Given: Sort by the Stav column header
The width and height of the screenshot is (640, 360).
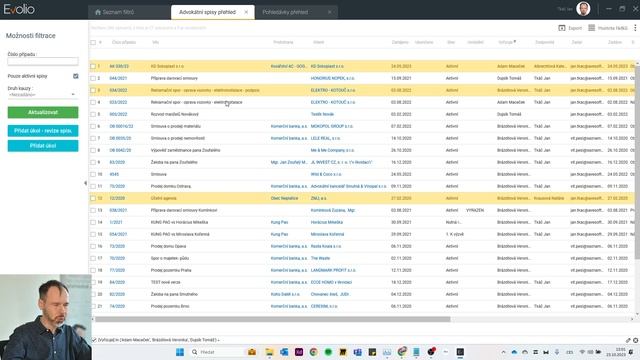Looking at the screenshot, I should click(451, 42).
